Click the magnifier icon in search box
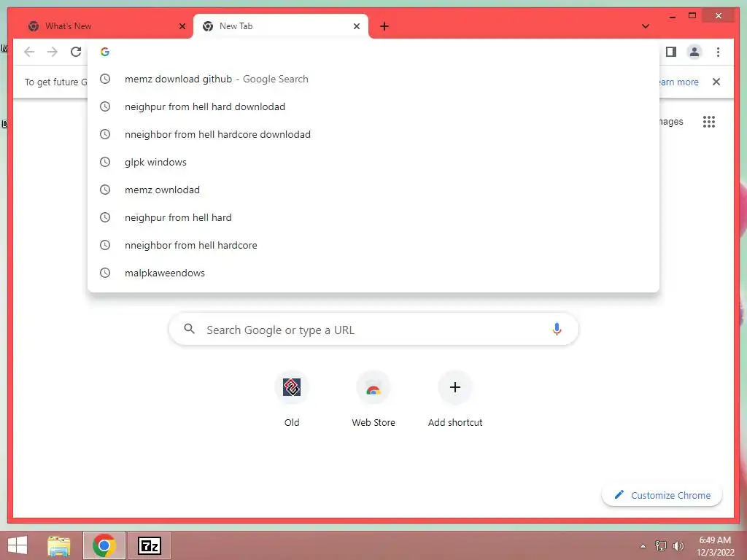The width and height of the screenshot is (747, 560). click(x=189, y=329)
